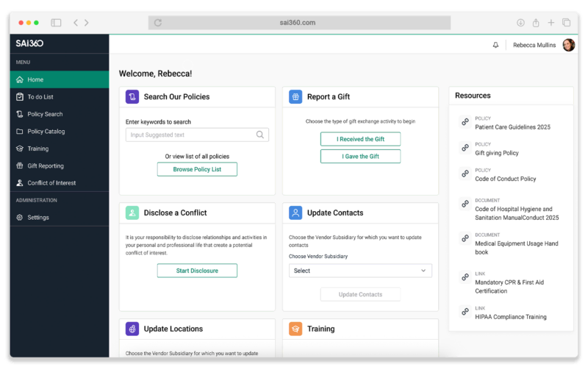Image resolution: width=588 pixels, height=378 pixels.
Task: Click the Disclose a Conflict icon
Action: (132, 213)
